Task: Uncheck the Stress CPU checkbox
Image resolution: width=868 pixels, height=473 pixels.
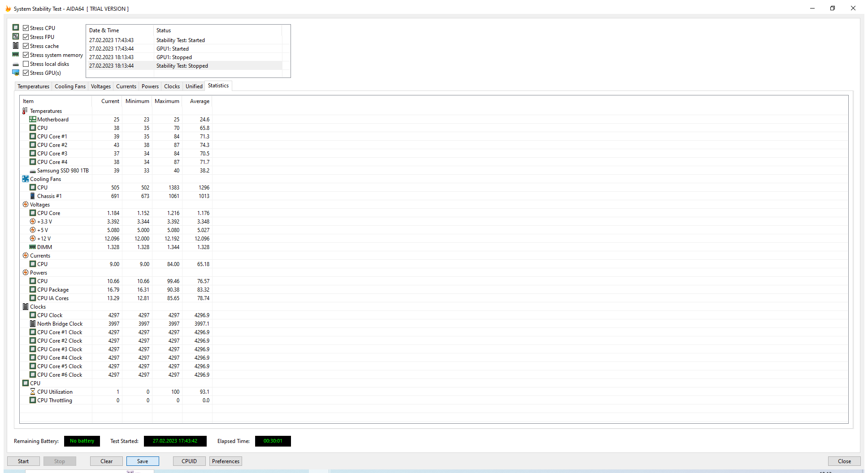Action: 26,28
